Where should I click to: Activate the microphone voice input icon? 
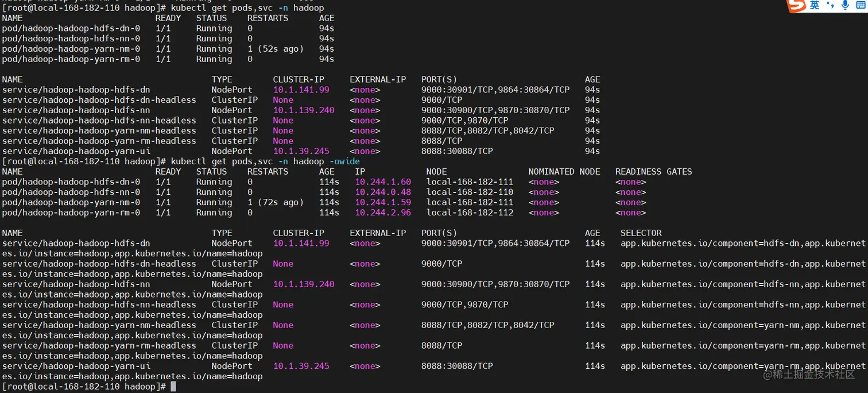(845, 5)
